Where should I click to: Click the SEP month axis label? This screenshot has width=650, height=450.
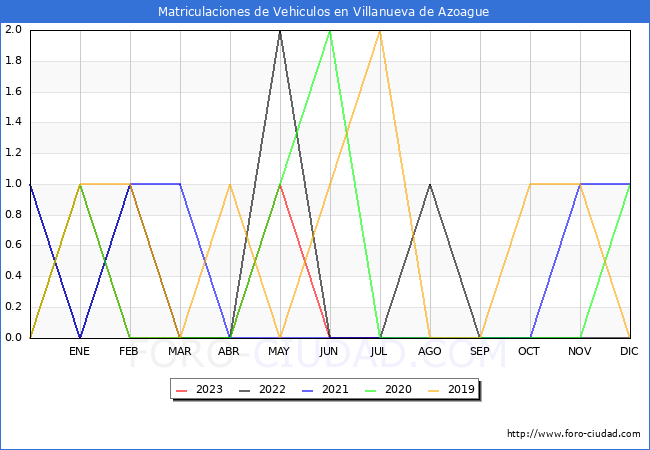point(480,351)
